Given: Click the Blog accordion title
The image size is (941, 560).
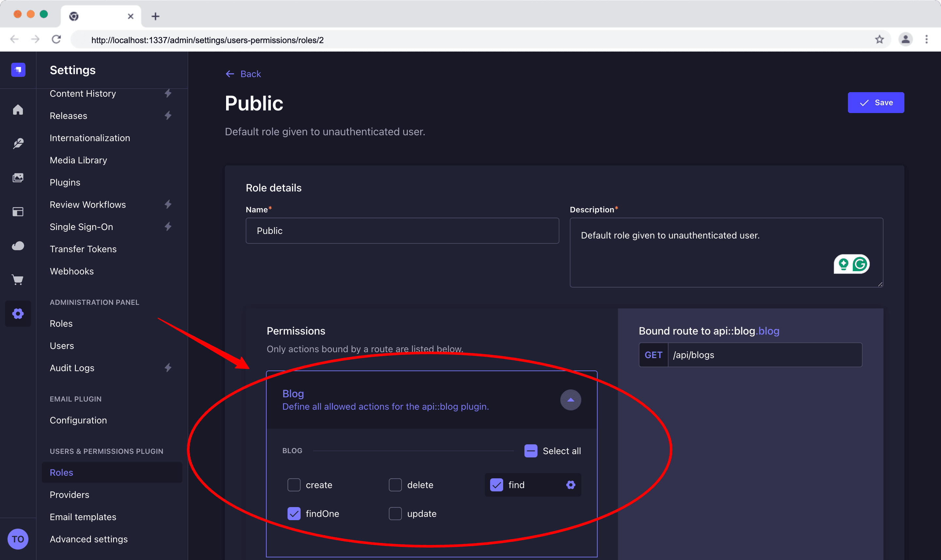Looking at the screenshot, I should click(x=293, y=394).
